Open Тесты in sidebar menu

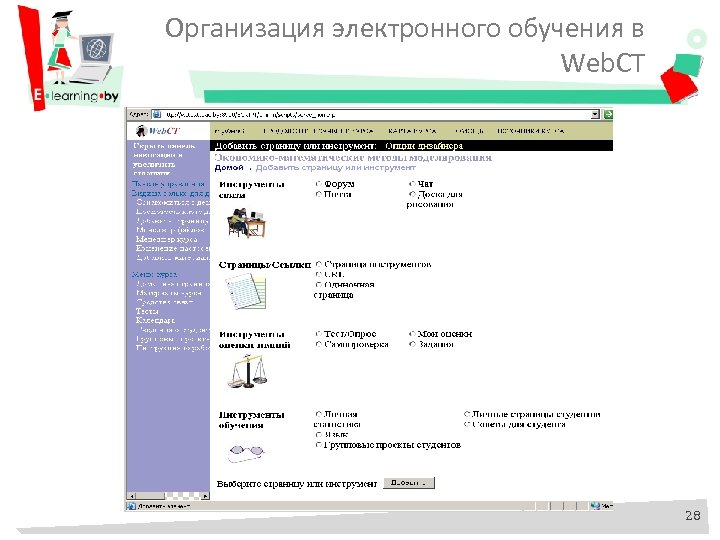point(147,311)
